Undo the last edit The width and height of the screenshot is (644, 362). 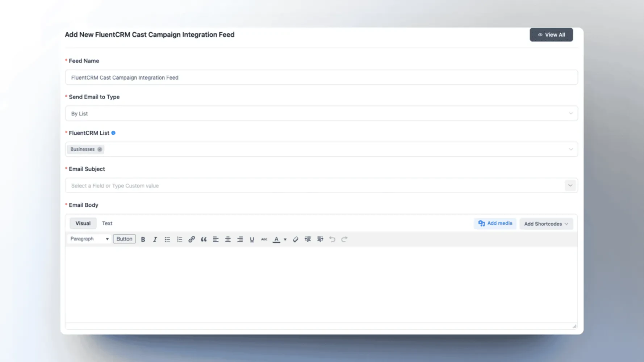(332, 239)
